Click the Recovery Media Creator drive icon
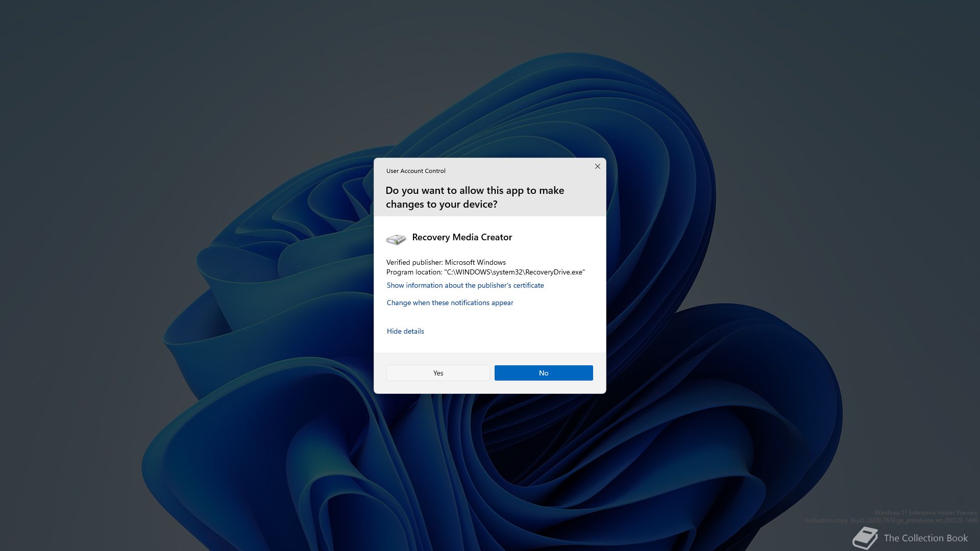The width and height of the screenshot is (980, 551). tap(396, 239)
